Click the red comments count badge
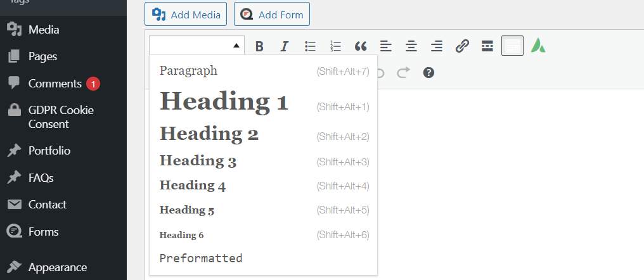The height and width of the screenshot is (280, 644). click(x=93, y=84)
